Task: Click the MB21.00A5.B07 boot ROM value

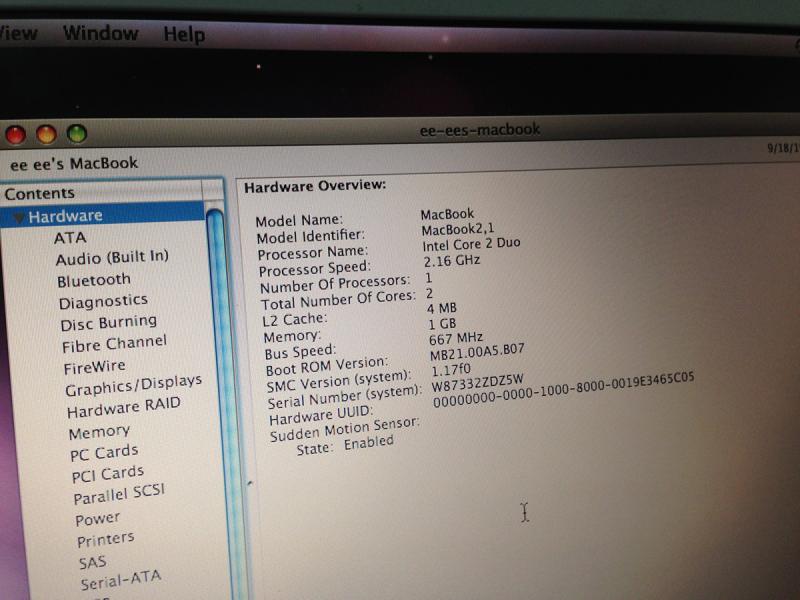Action: 477,352
